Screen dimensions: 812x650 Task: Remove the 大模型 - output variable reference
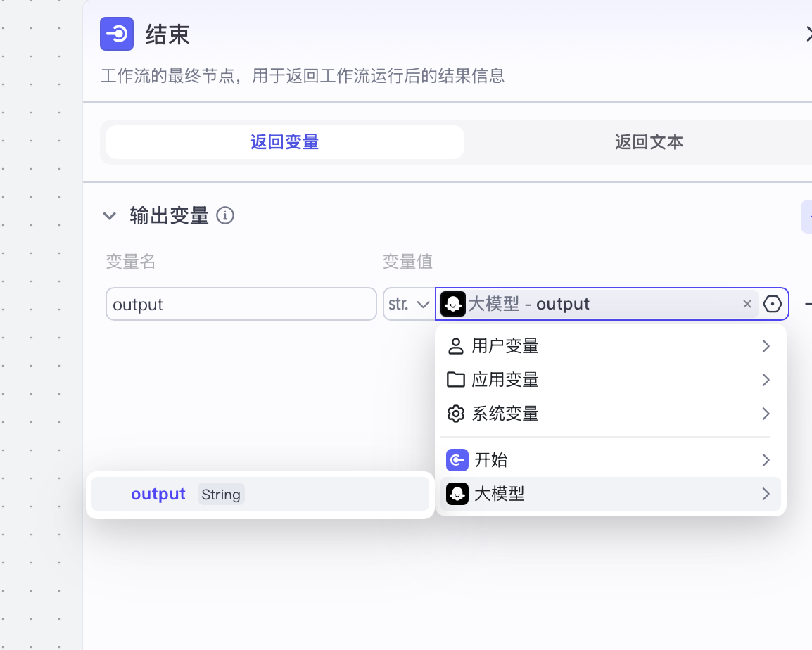747,304
